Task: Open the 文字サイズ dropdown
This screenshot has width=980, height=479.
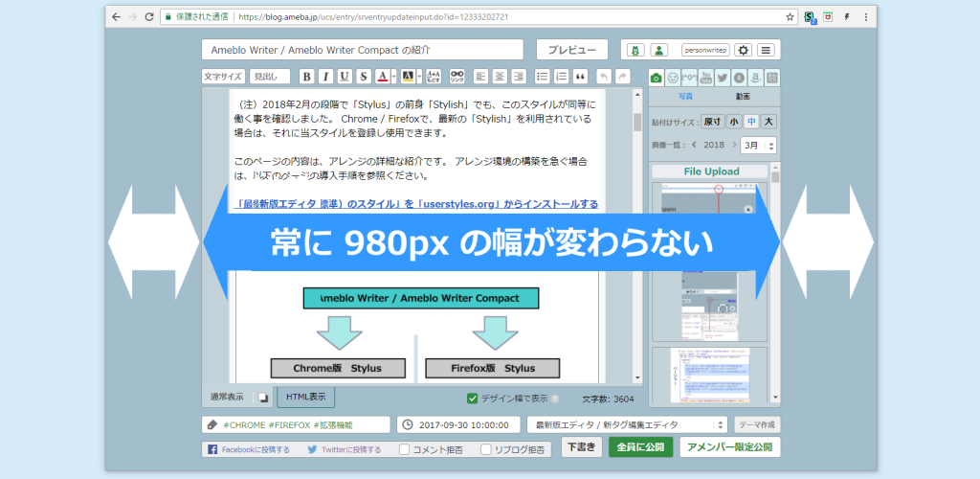Action: click(223, 77)
